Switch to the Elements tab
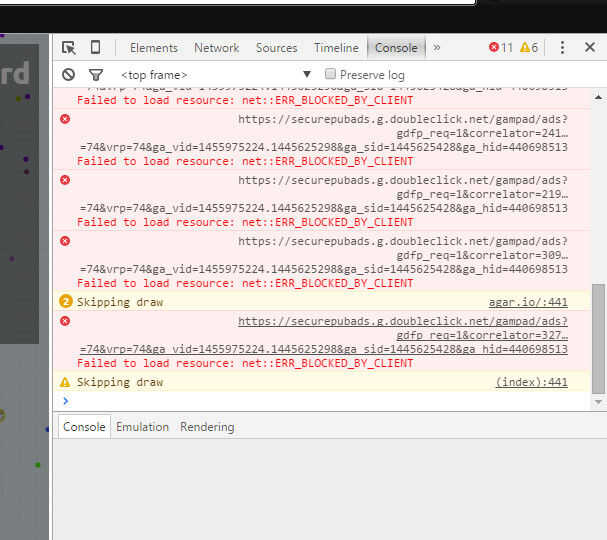Viewport: 607px width, 540px height. tap(154, 48)
